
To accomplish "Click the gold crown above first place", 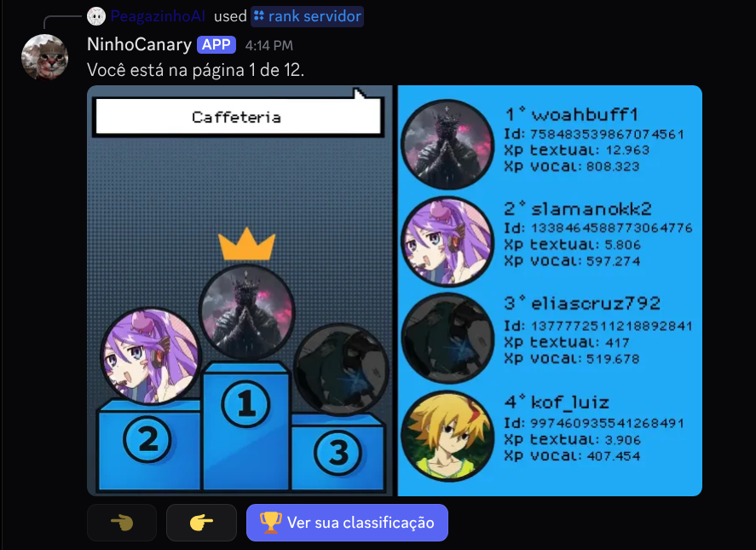I will tap(247, 244).
